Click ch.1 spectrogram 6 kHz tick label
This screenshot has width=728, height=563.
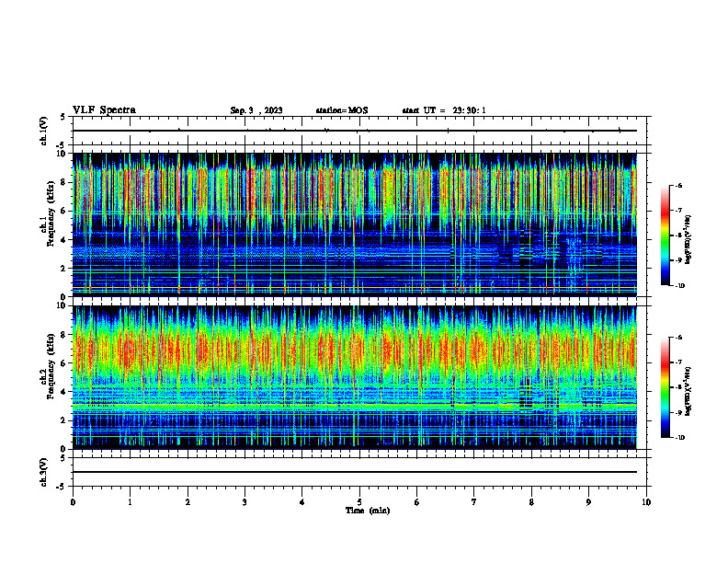pos(64,211)
